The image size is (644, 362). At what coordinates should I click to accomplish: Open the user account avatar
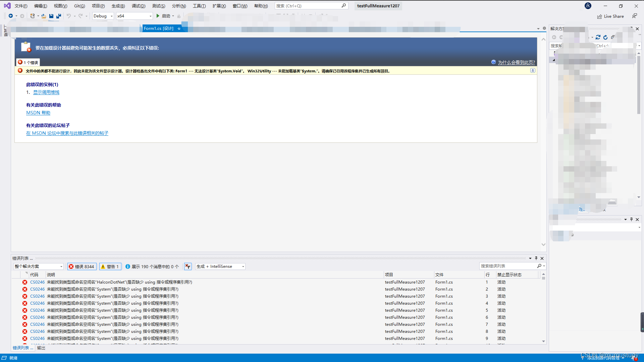pyautogui.click(x=588, y=6)
